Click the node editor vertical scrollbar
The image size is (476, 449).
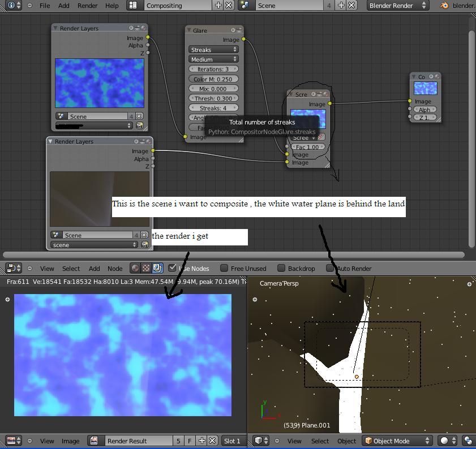(471, 140)
